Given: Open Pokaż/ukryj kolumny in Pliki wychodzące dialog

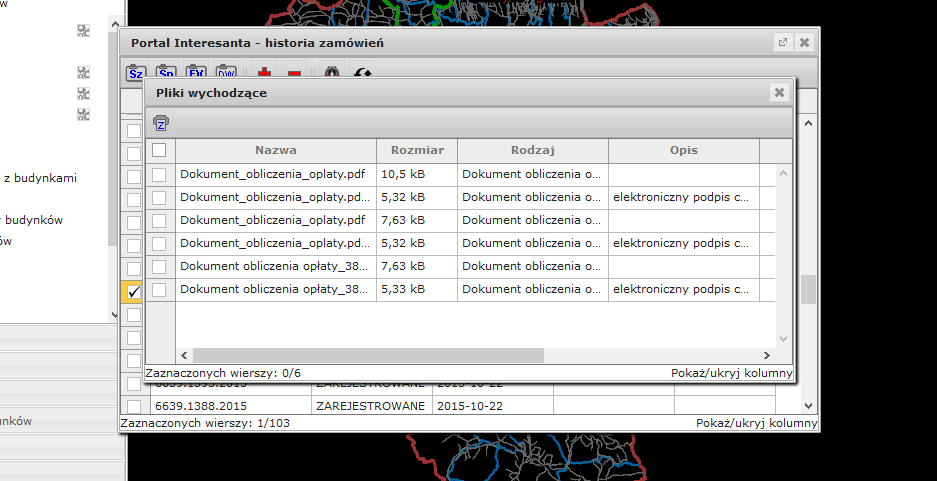Looking at the screenshot, I should [731, 373].
